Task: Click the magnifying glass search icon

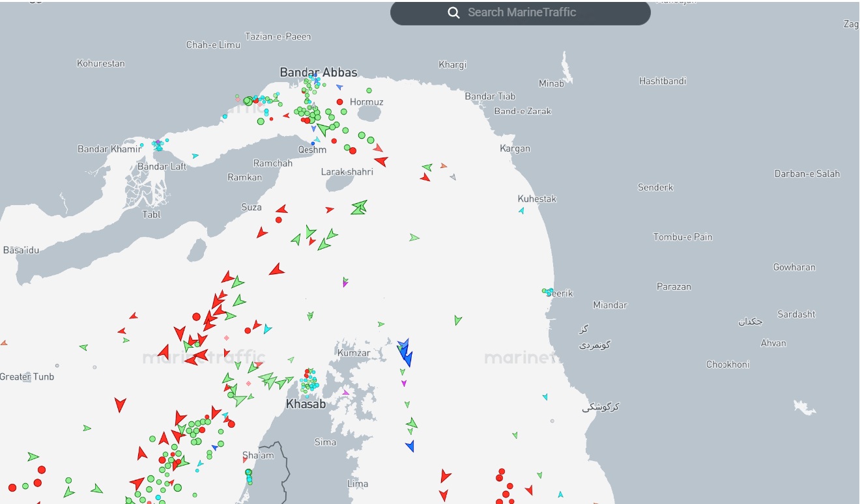Action: 453,12
